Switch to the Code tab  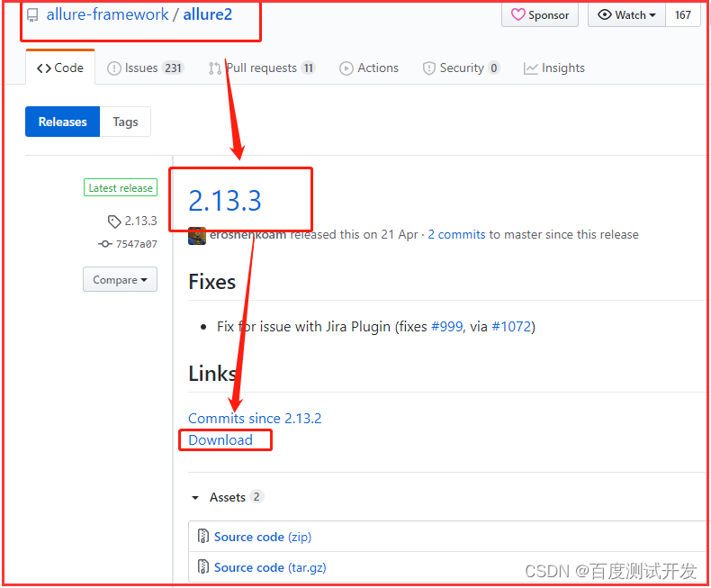(60, 68)
